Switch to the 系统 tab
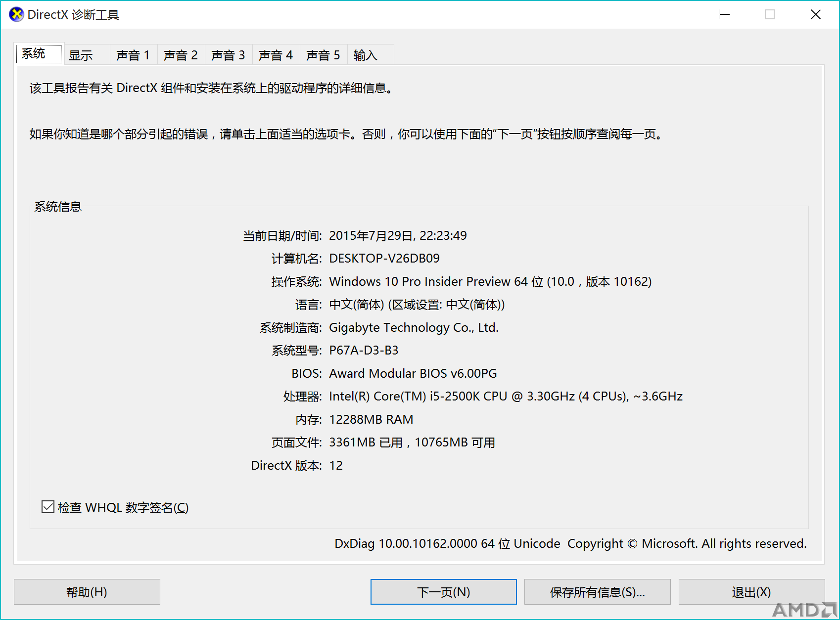Screen dimensions: 840x620 coord(39,53)
